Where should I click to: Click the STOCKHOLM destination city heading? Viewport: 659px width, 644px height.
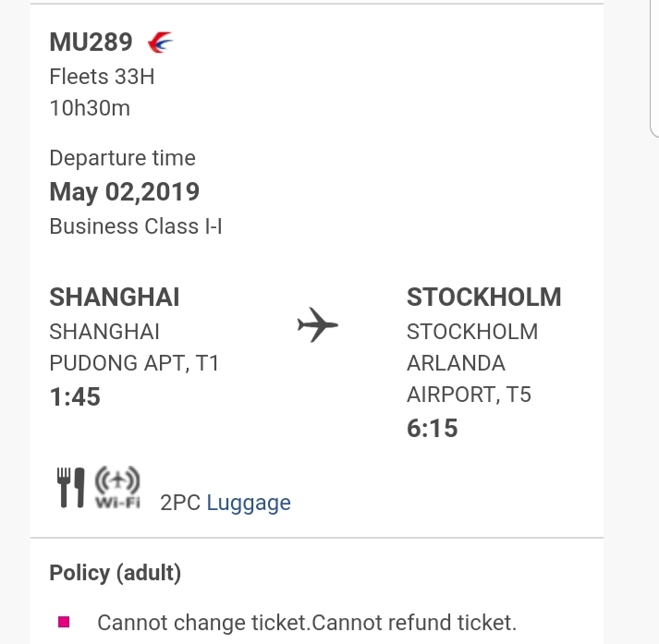(483, 297)
